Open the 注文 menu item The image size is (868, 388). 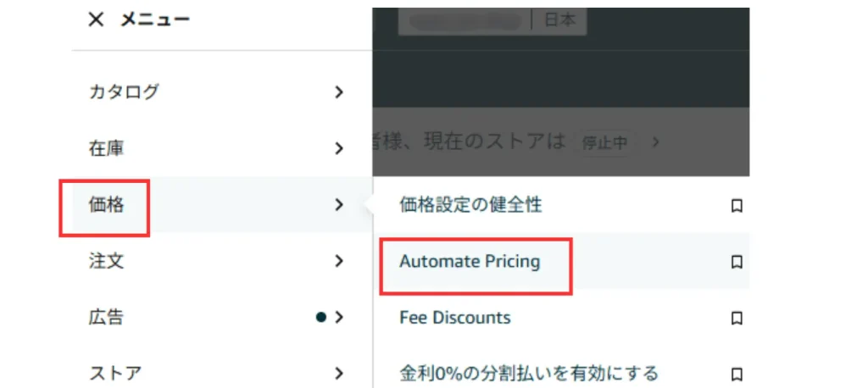pos(107,261)
